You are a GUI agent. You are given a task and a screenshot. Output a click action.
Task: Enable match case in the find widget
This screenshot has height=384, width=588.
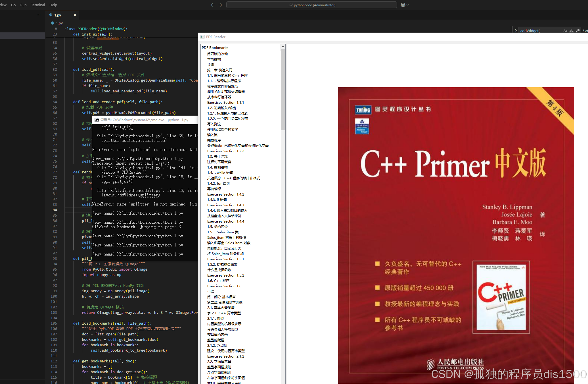coord(565,30)
